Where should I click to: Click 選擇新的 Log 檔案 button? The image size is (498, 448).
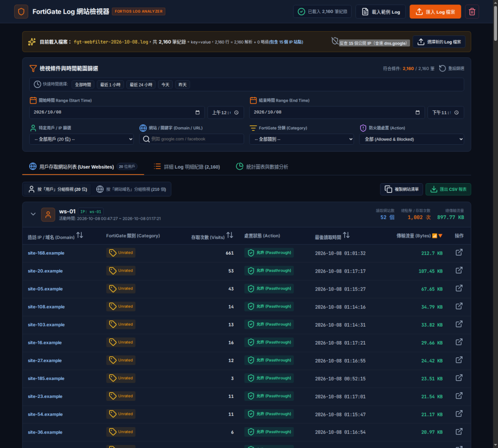tap(439, 42)
